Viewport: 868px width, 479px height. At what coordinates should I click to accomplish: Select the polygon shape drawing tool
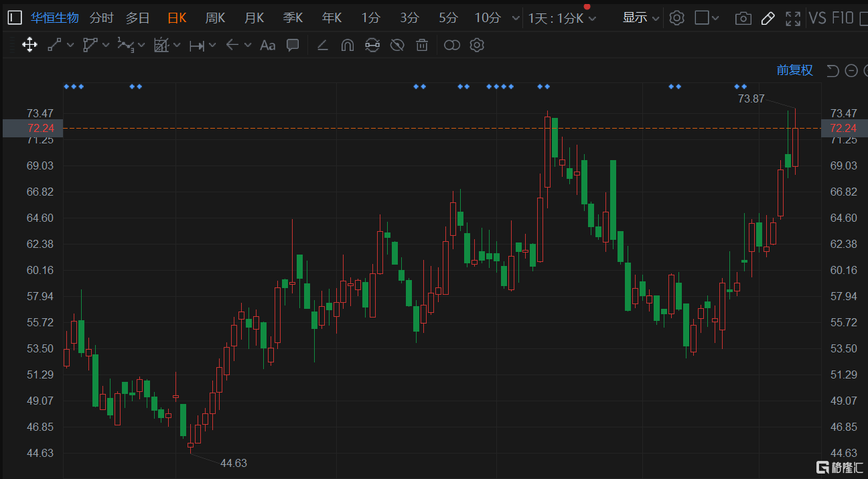click(x=90, y=45)
